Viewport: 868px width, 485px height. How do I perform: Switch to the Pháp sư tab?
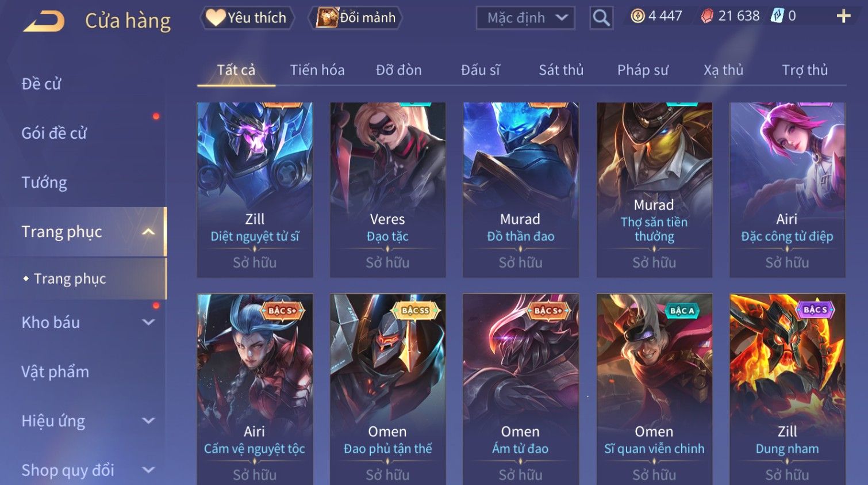[x=643, y=70]
